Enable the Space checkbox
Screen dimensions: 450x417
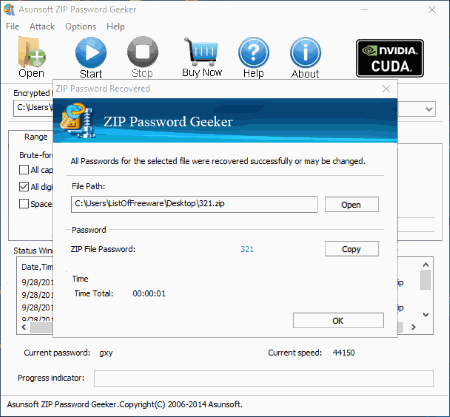point(24,204)
